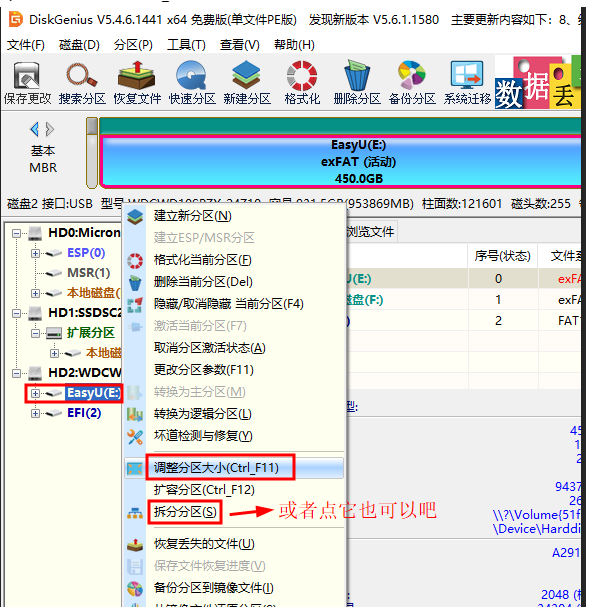
Task: Click the disk map vertical scrollbar
Action: [x=92, y=153]
